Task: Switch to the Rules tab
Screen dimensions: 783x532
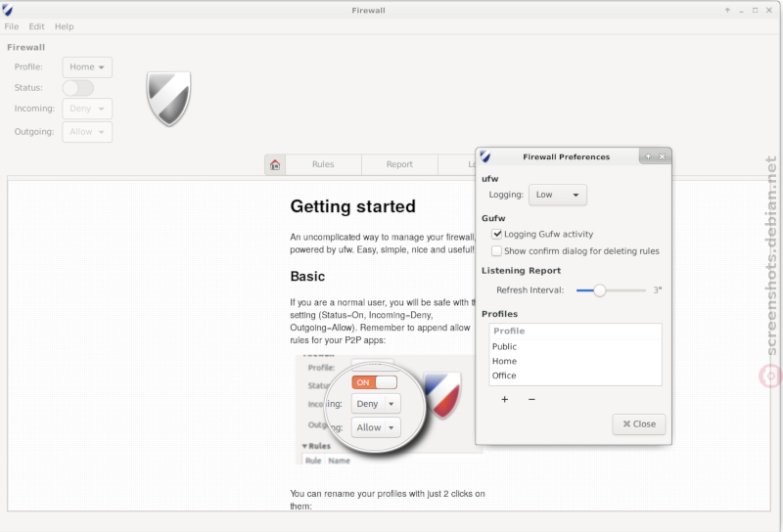Action: pyautogui.click(x=323, y=164)
